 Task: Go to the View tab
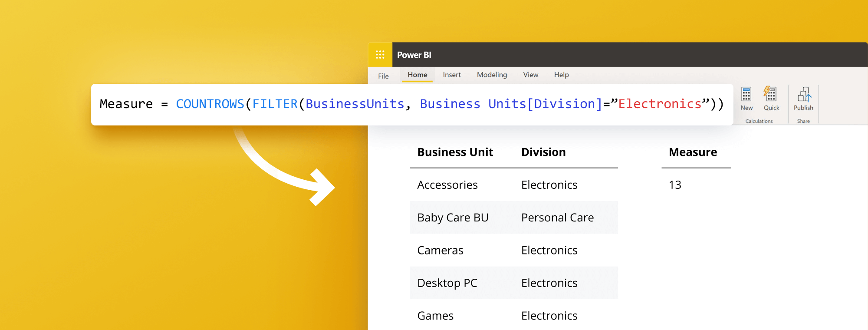(x=530, y=75)
